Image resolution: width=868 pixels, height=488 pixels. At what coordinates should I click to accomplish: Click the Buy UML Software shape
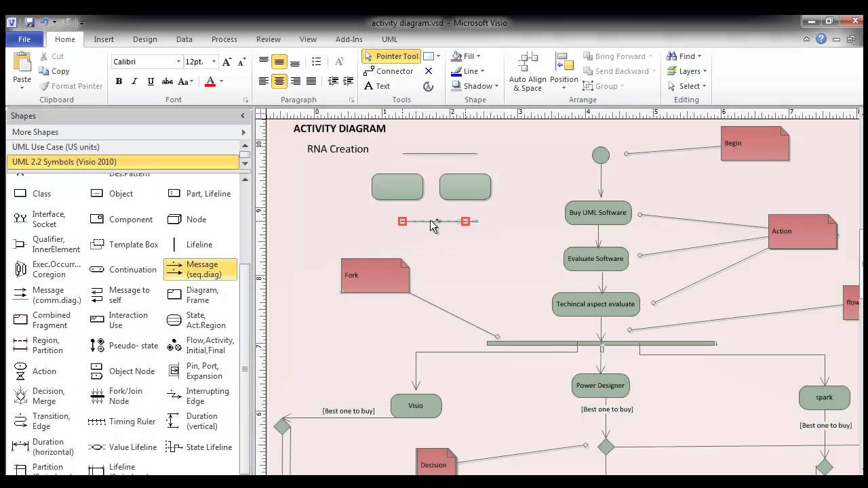598,213
